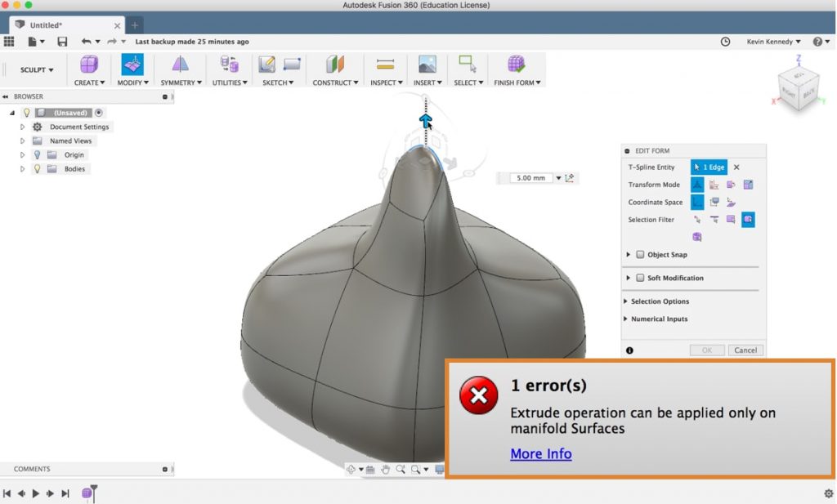Open the CREATE menu label
Screen dimensions: 837x504
(89, 83)
